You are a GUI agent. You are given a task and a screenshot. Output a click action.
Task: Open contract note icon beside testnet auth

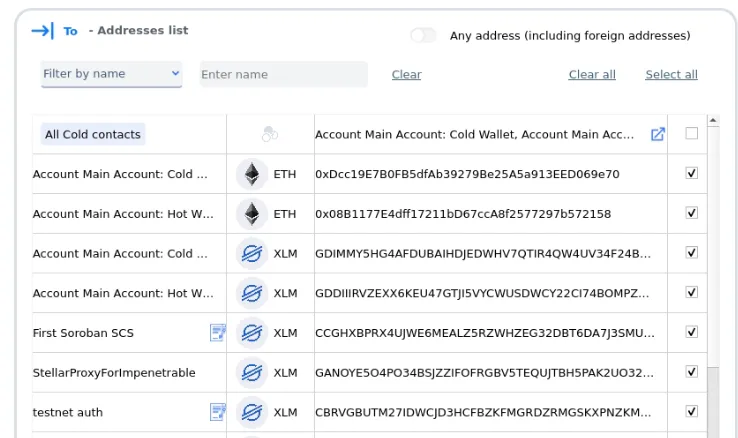click(217, 412)
